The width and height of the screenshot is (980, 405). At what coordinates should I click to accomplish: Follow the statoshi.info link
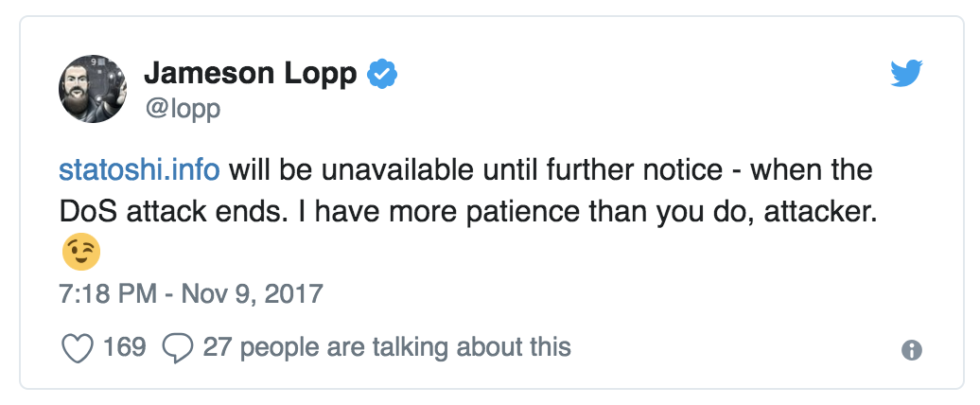click(x=139, y=171)
